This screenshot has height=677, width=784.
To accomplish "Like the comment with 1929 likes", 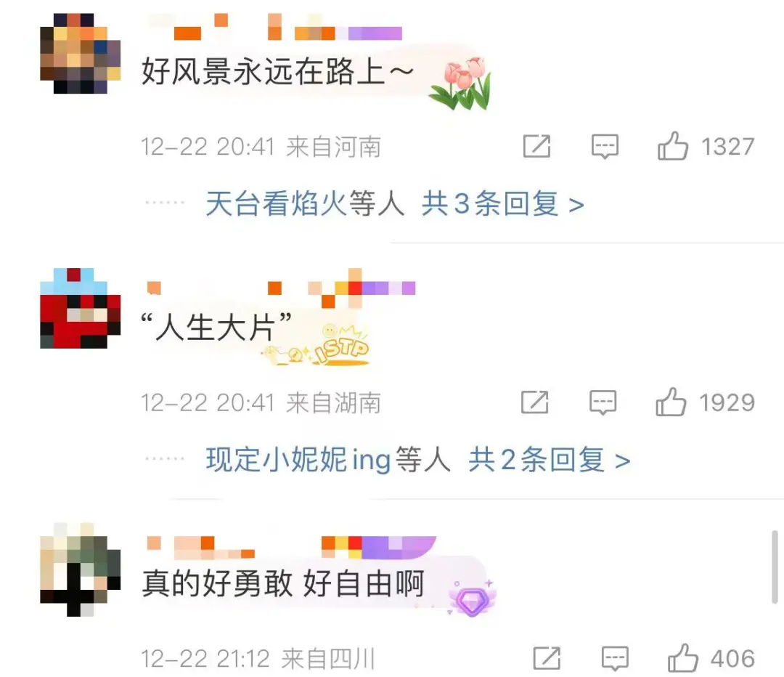I will 671,402.
